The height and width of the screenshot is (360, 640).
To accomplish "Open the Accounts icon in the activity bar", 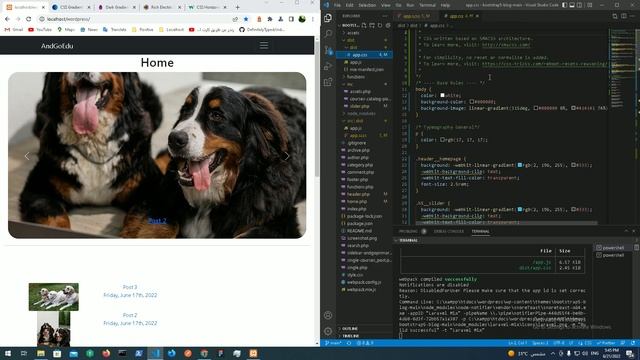I will 328,315.
